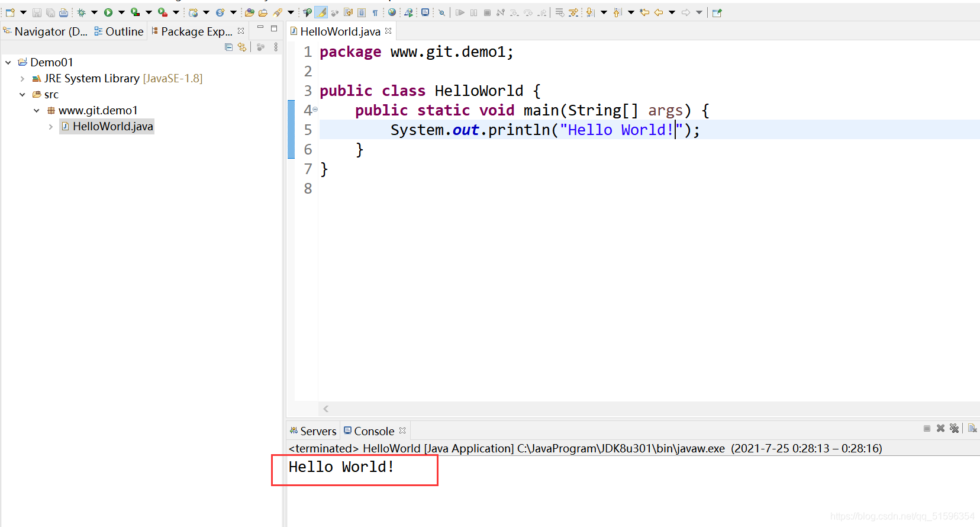Run the program with the green Run icon

pyautogui.click(x=108, y=12)
